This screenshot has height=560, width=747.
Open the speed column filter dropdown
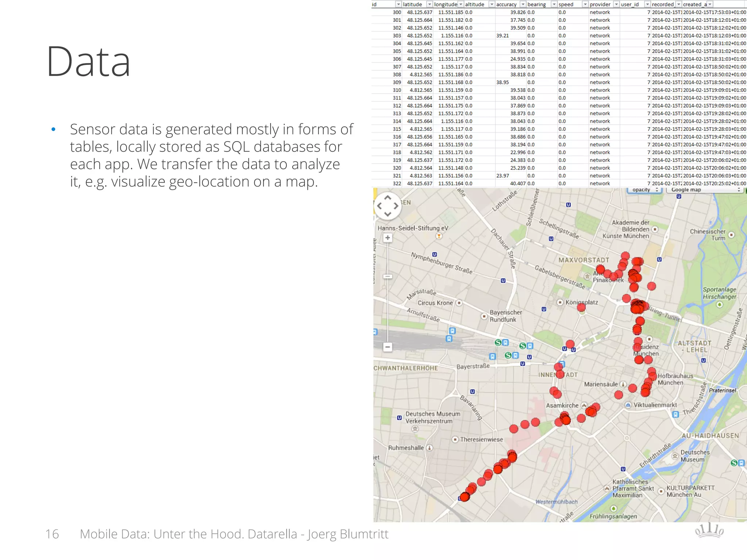(585, 4)
